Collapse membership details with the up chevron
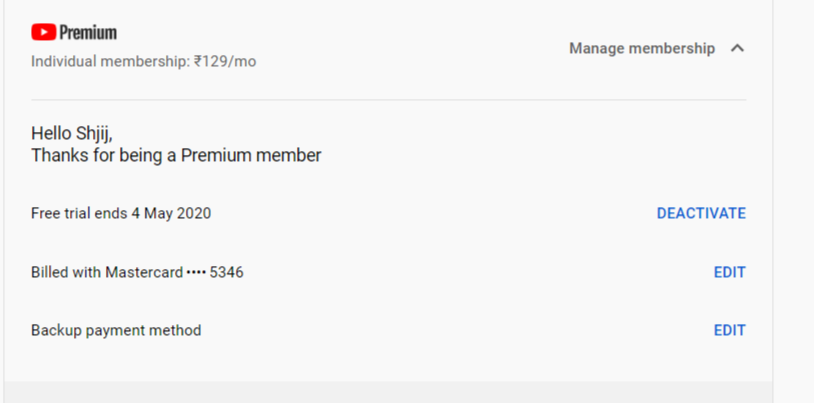Image resolution: width=814 pixels, height=403 pixels. click(737, 48)
